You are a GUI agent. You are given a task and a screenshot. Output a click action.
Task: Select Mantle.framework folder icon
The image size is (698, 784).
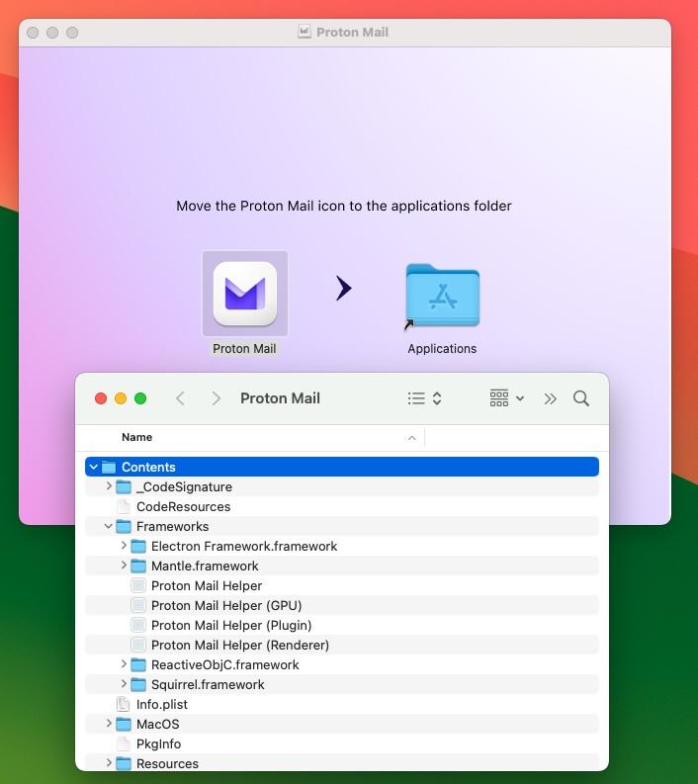(138, 566)
